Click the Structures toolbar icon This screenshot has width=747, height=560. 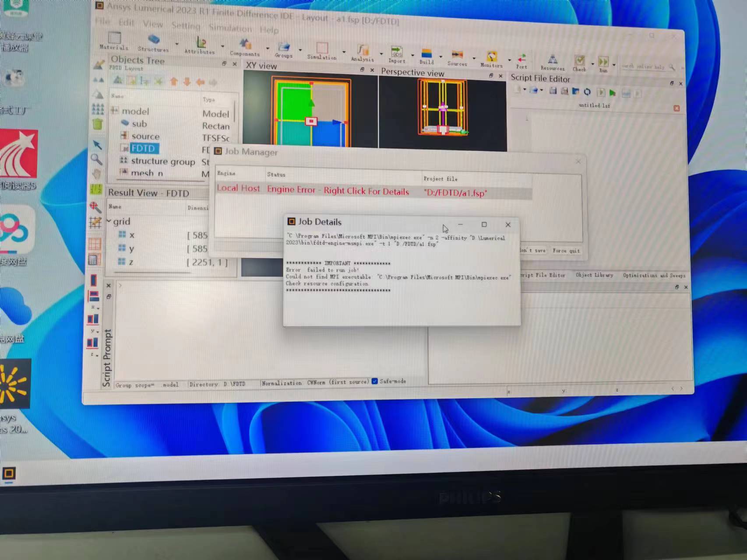click(154, 40)
